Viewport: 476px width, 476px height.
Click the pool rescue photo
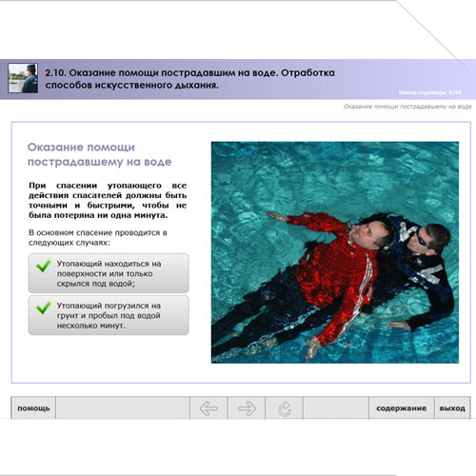(x=335, y=252)
